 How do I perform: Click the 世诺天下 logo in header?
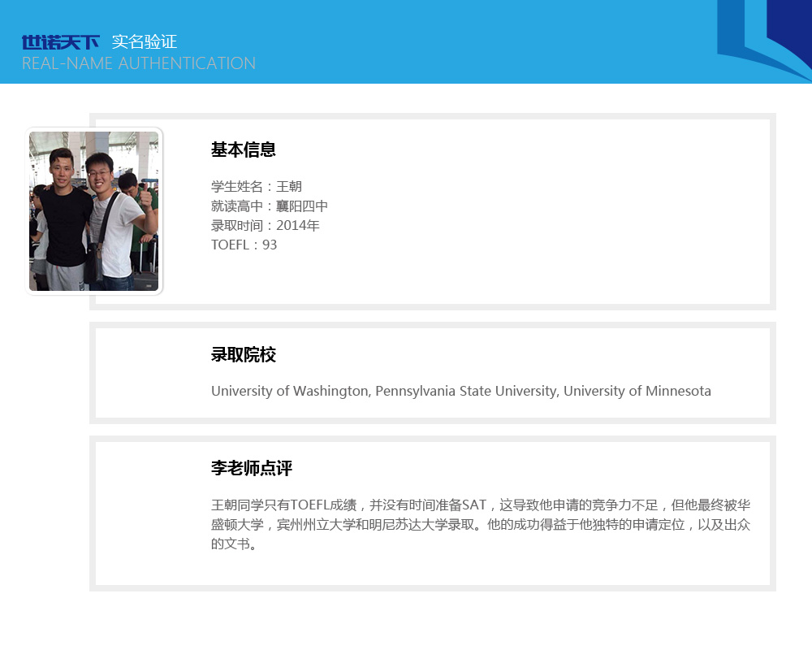coord(60,42)
